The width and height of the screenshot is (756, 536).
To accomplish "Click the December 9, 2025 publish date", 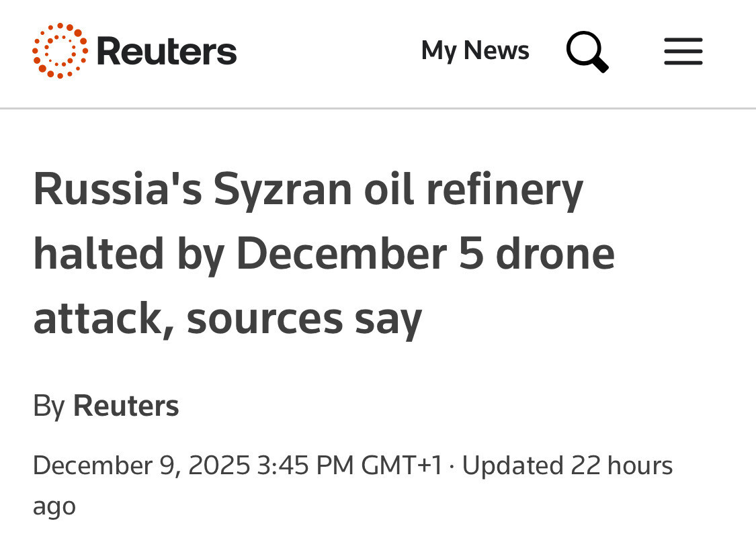I will click(141, 465).
